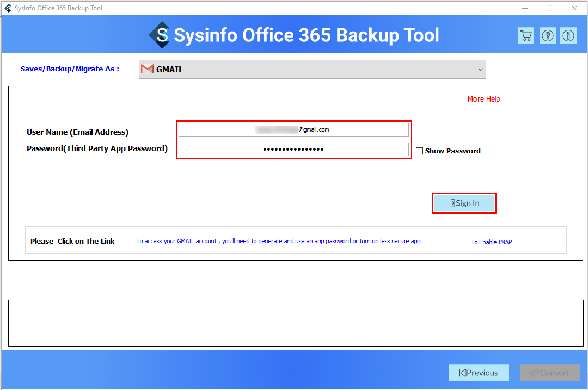Open the To Enable IMAP link
588x390 pixels.
(491, 242)
